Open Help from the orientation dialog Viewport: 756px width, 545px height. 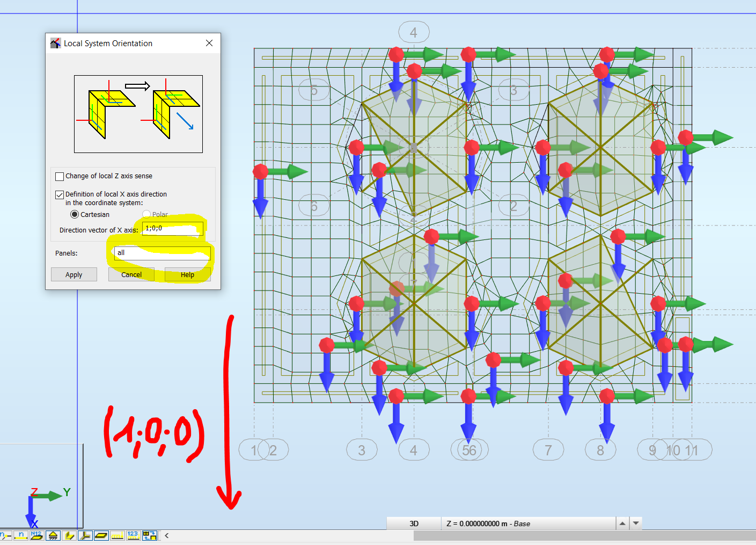pyautogui.click(x=187, y=274)
